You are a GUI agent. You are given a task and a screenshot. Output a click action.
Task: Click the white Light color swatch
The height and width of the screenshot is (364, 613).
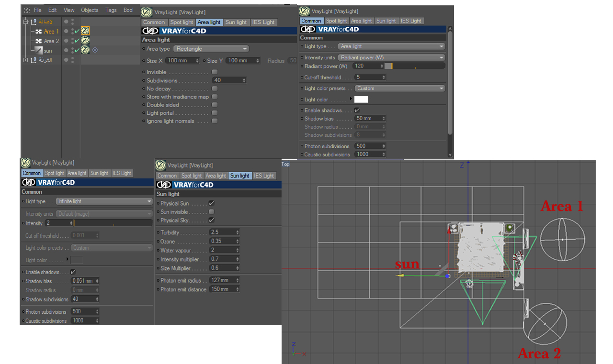[x=361, y=99]
